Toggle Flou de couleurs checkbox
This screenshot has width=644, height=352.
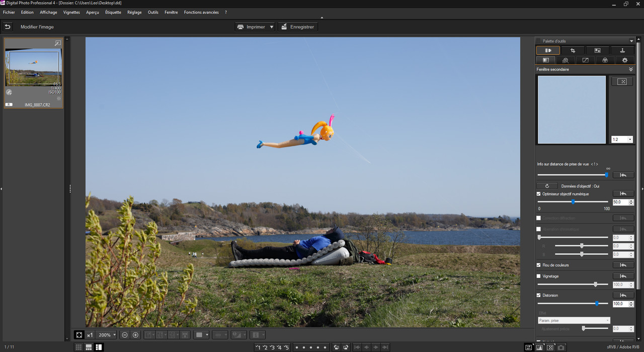[539, 265]
